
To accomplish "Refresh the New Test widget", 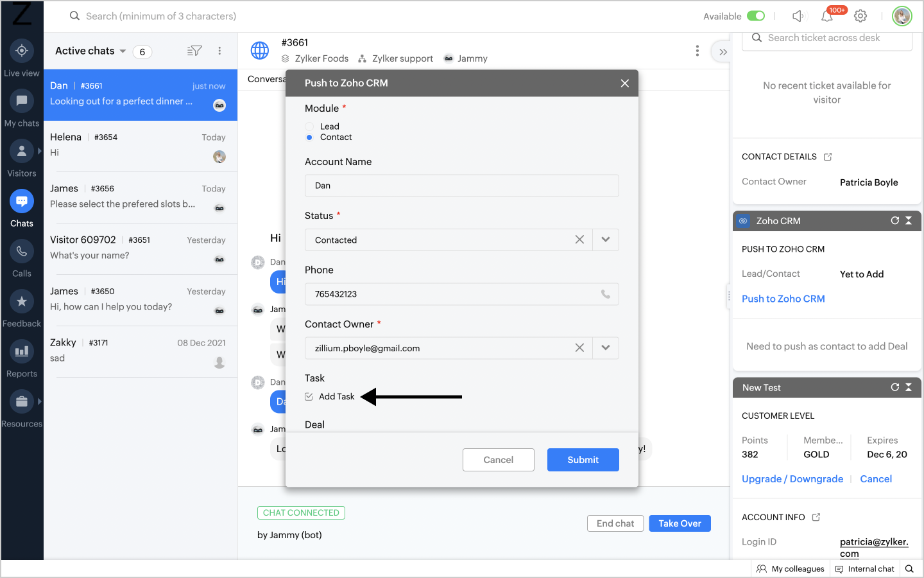I will coord(895,387).
